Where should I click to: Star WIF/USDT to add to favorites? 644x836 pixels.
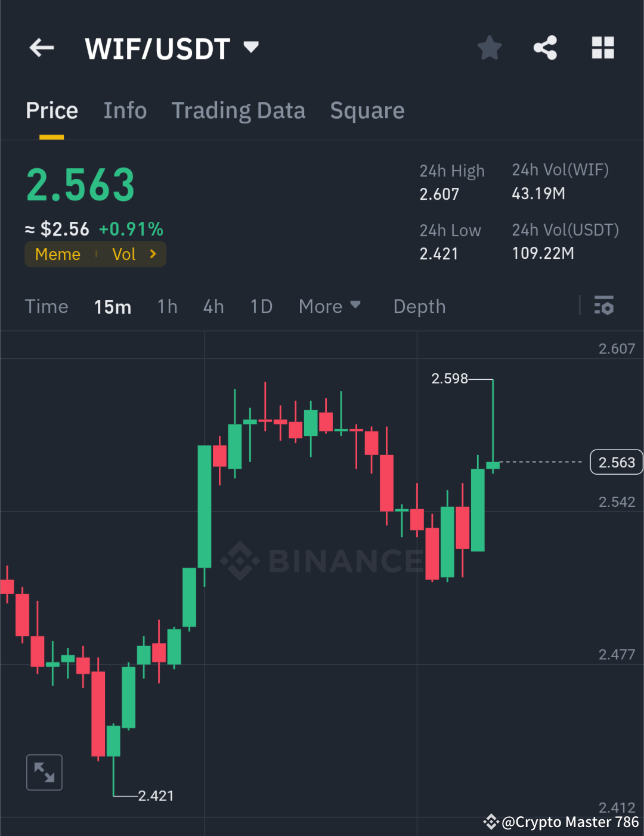pos(489,48)
